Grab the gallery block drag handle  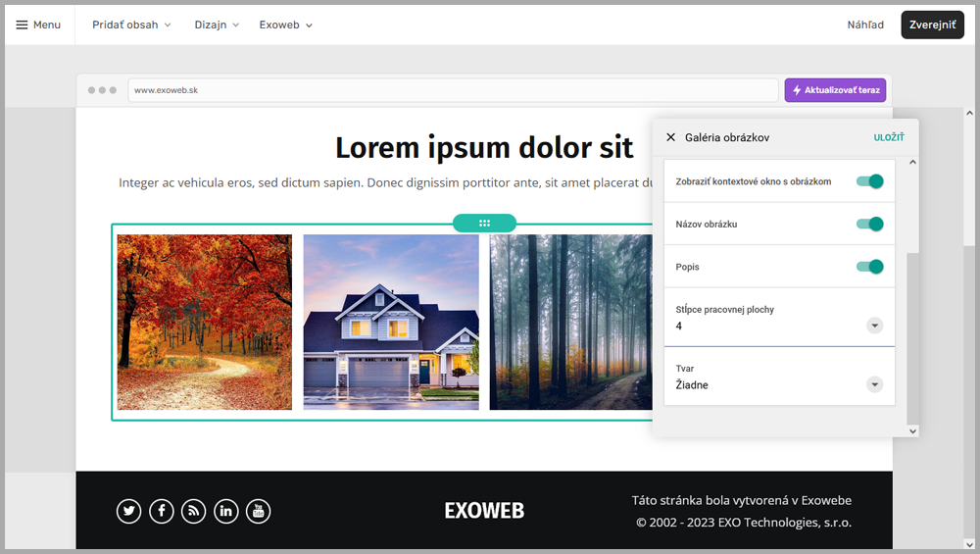[x=484, y=223]
